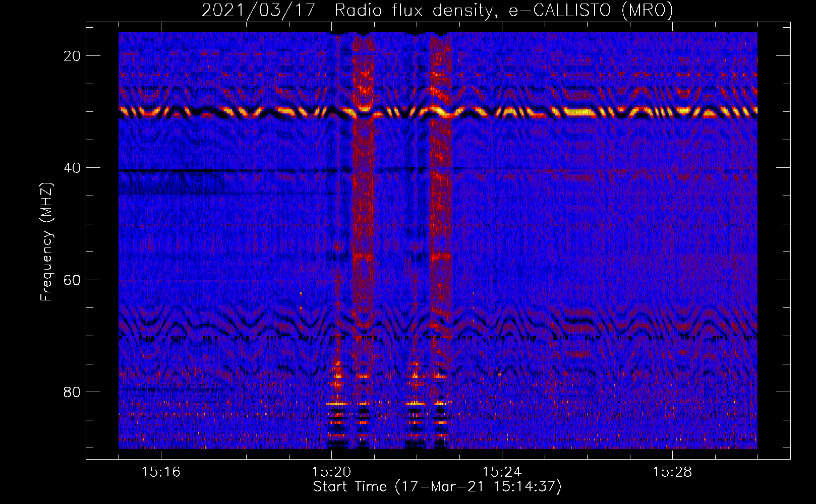Click the 20 frequency tick label

(72, 56)
